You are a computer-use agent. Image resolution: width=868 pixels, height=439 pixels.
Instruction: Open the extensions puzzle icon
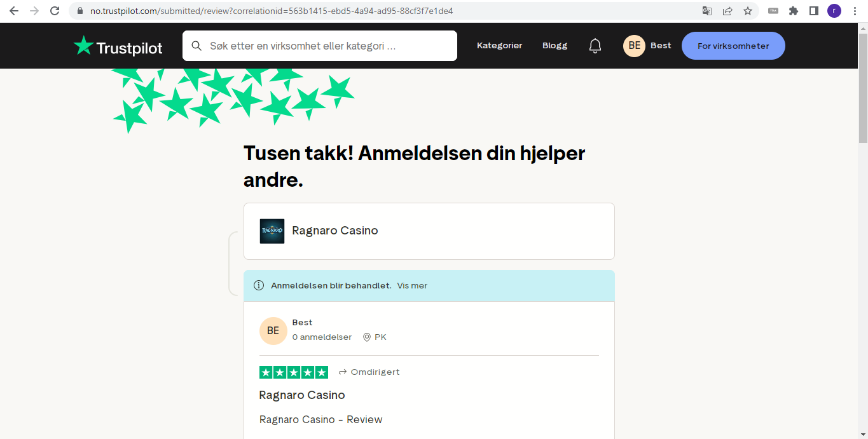(x=794, y=11)
